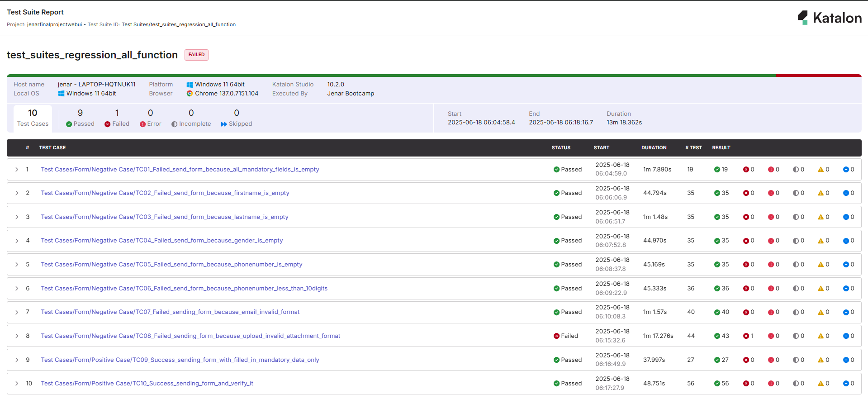
Task: Open TC05 phonenumber is empty link
Action: (x=171, y=265)
